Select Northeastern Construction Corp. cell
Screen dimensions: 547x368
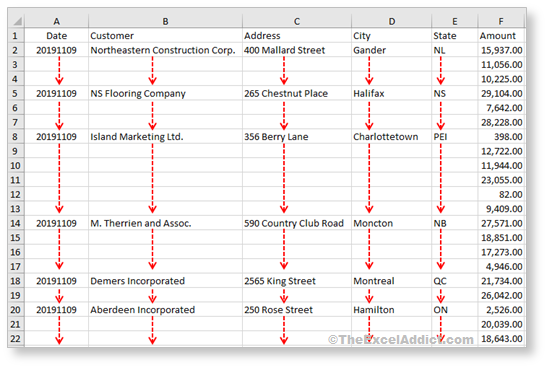tap(165, 50)
